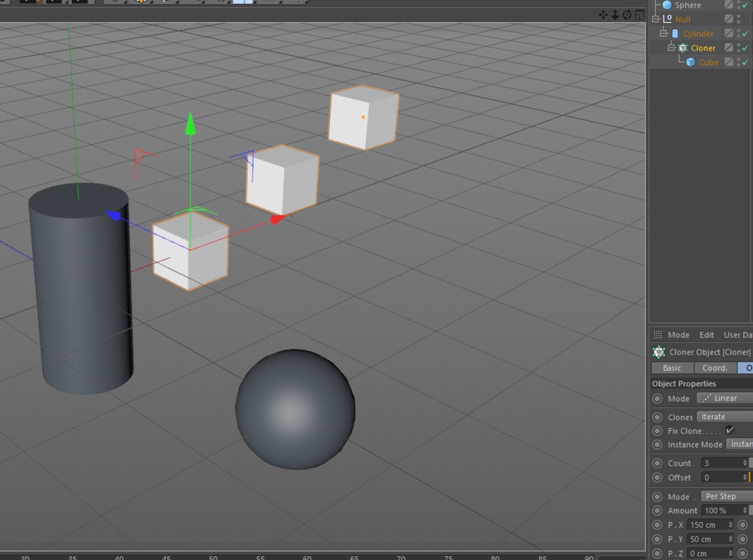This screenshot has width=753, height=560.
Task: Click the Attribute Manager grip icon
Action: pos(658,334)
